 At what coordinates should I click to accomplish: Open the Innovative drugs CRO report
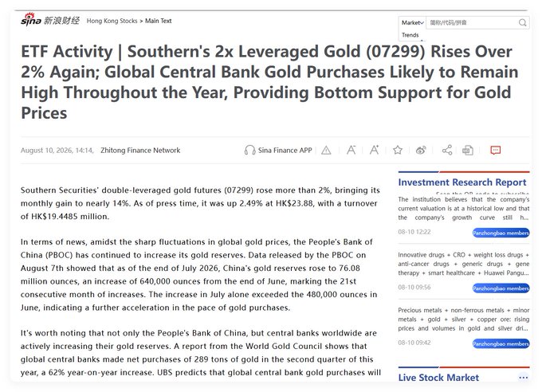coord(464,264)
